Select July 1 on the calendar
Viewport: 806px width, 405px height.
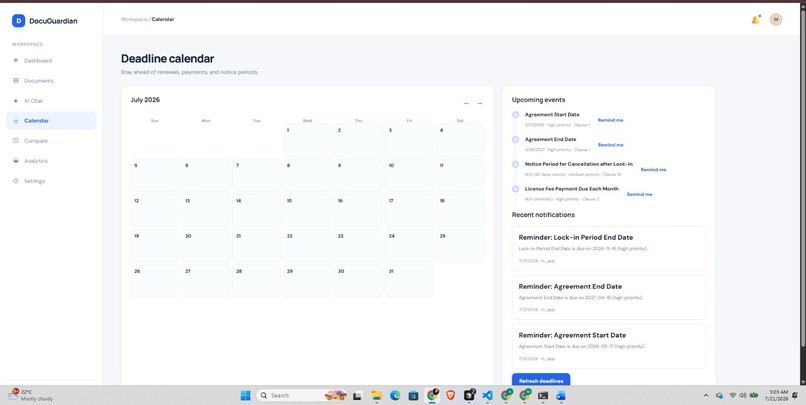pyautogui.click(x=307, y=140)
